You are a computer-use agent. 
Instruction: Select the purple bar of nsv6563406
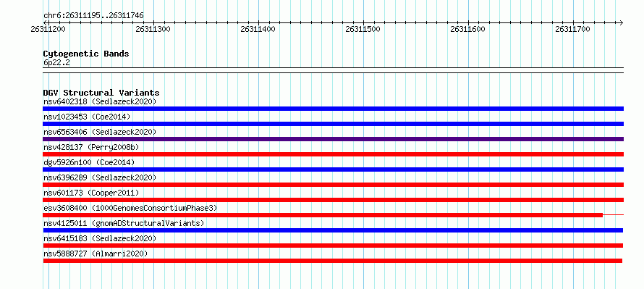[333, 139]
